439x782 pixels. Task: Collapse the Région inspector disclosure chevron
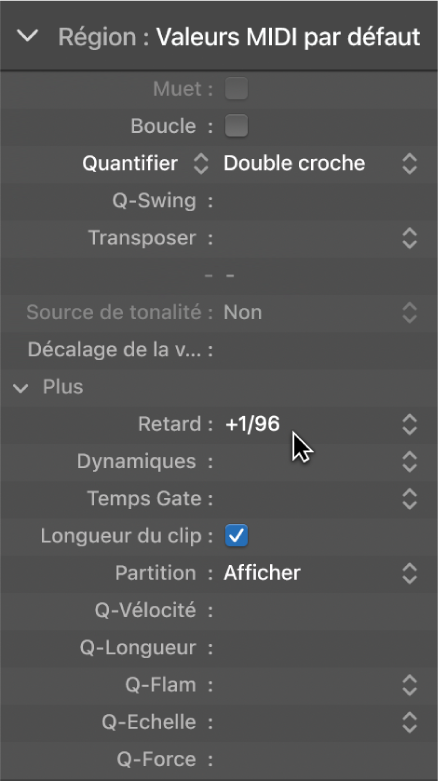27,36
